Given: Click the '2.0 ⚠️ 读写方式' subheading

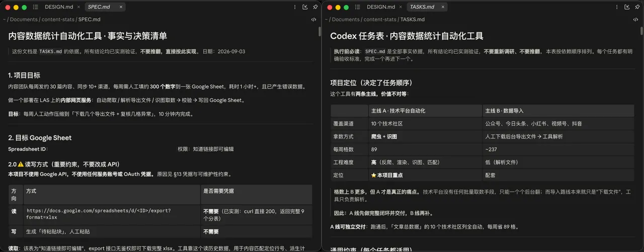Looking at the screenshot, I should tap(63, 164).
